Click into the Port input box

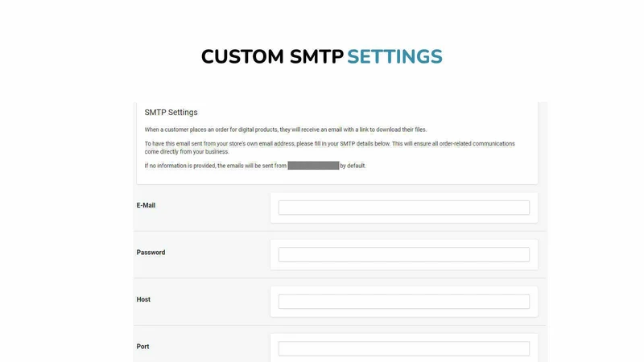pos(404,348)
